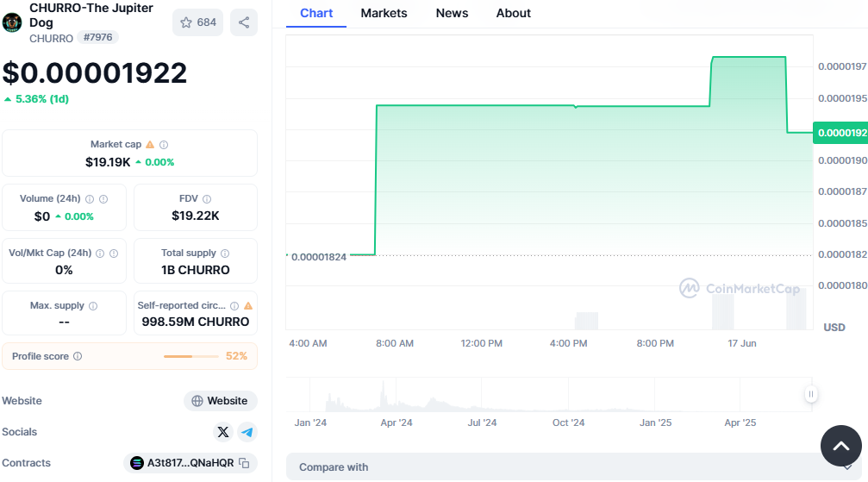This screenshot has width=868, height=482.
Task: Open the Max. supply info icon
Action: [94, 306]
